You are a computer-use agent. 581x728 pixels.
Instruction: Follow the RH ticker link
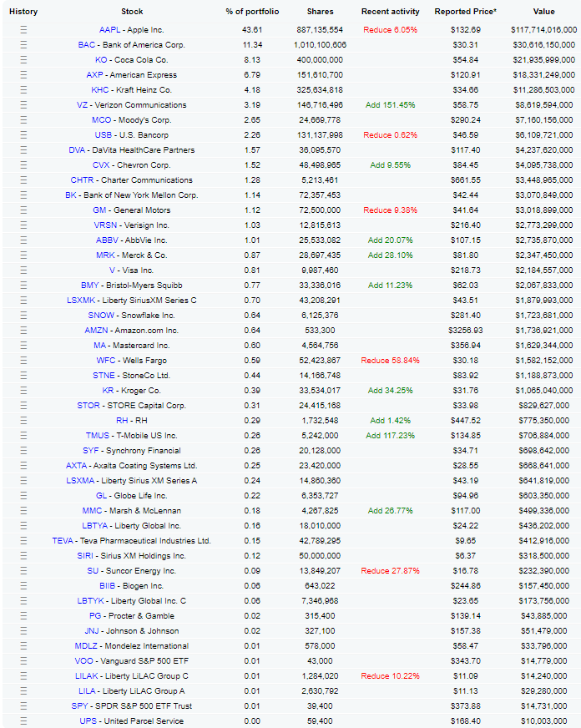tap(122, 421)
